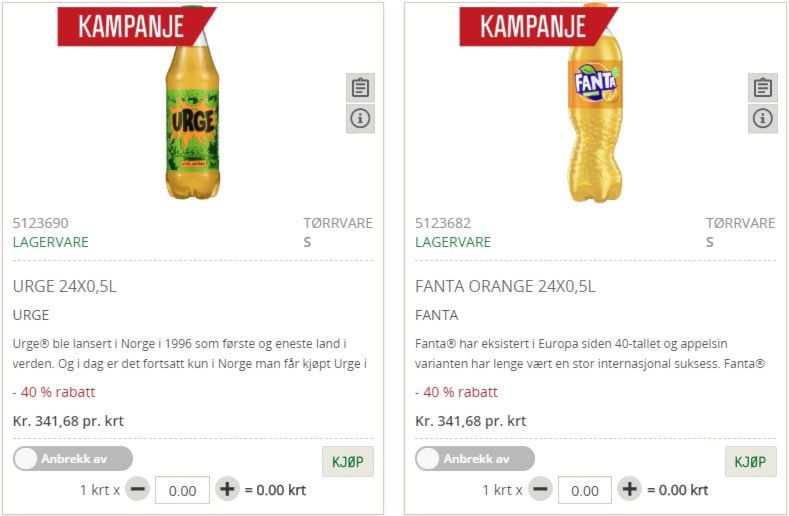This screenshot has width=789, height=516.
Task: Increase Urge quantity with plus button
Action: (x=227, y=489)
